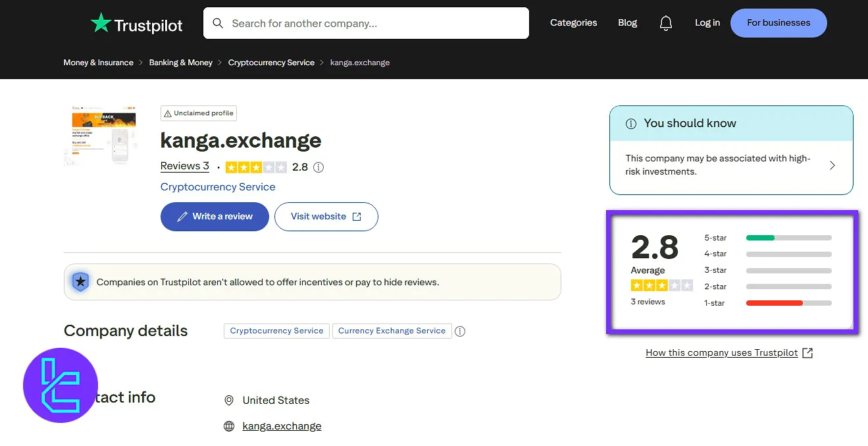868x446 pixels.
Task: Click kanga.exchange breadcrumb text
Action: tap(360, 63)
